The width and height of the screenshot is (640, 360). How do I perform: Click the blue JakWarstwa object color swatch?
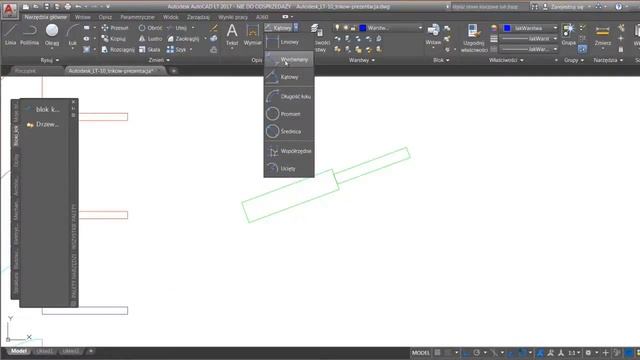(x=507, y=28)
